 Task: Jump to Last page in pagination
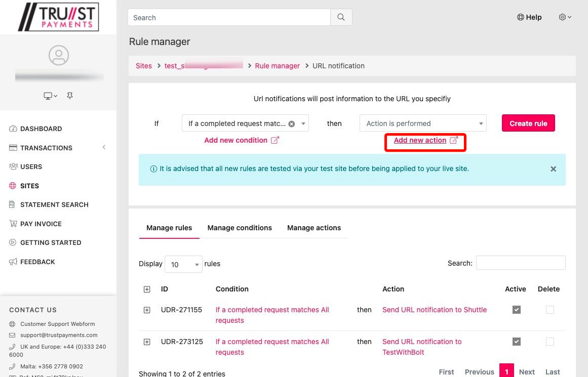(x=553, y=372)
